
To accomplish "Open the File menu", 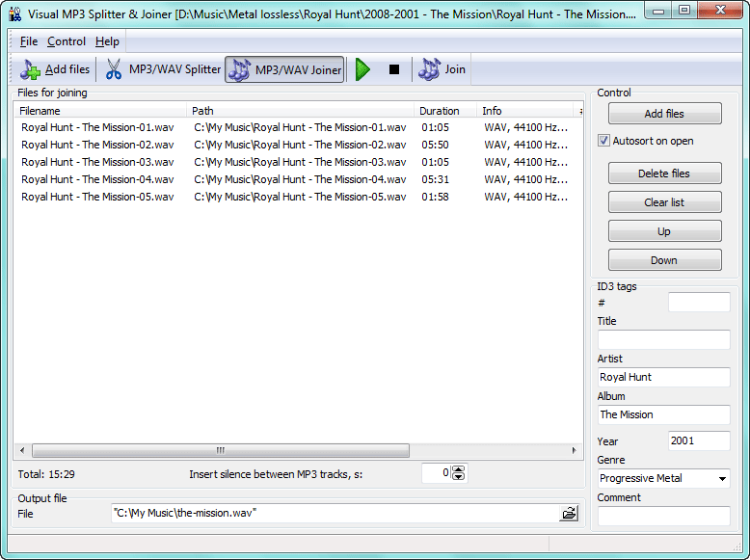I will click(x=28, y=41).
